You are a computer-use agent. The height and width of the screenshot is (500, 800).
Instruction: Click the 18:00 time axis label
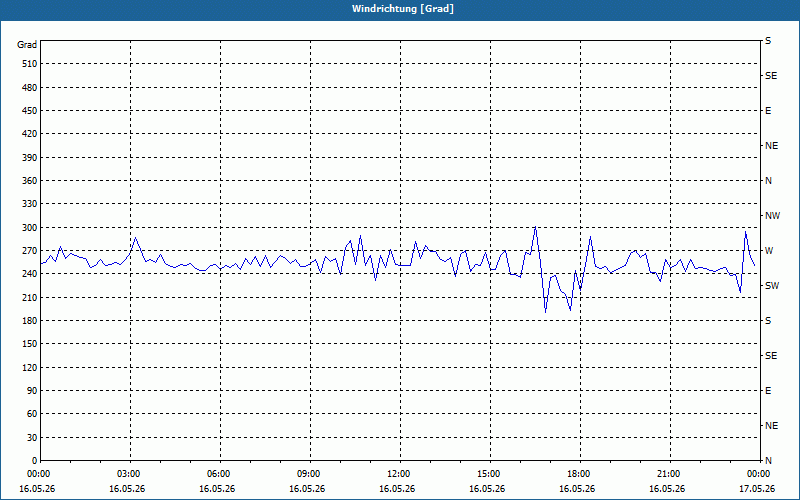click(x=580, y=474)
